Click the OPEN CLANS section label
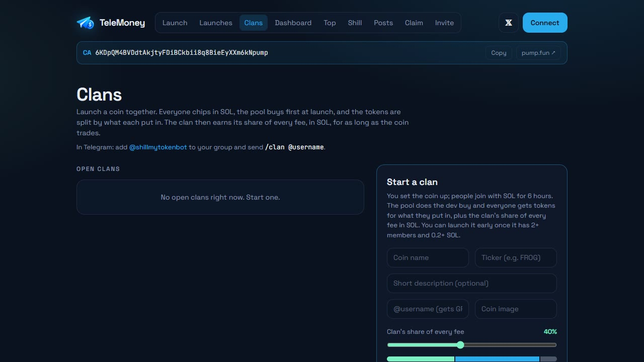Screen dimensions: 644x362 tap(98, 169)
